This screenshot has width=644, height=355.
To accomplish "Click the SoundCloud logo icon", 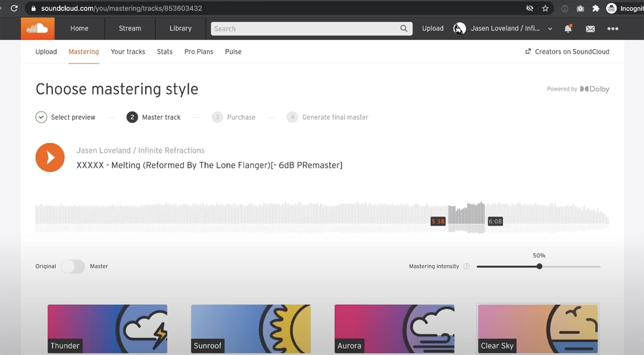I will point(38,28).
